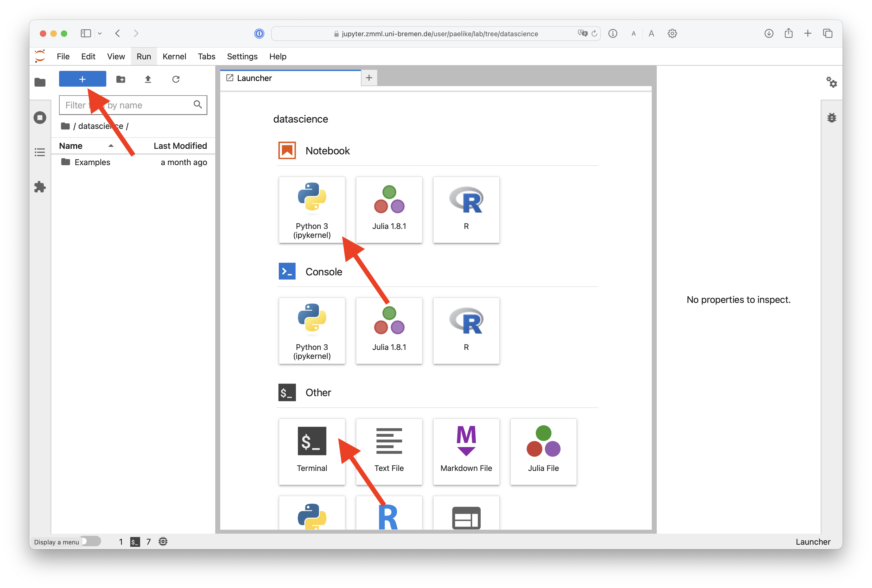Open the Kernel menu
Screen dimensions: 872x588
[x=174, y=56]
